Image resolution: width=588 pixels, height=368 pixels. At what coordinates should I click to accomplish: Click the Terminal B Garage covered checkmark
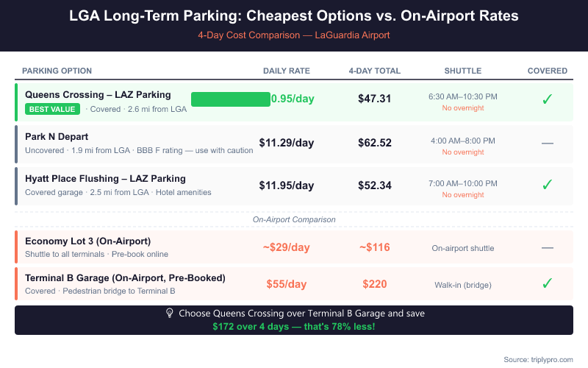pos(547,283)
